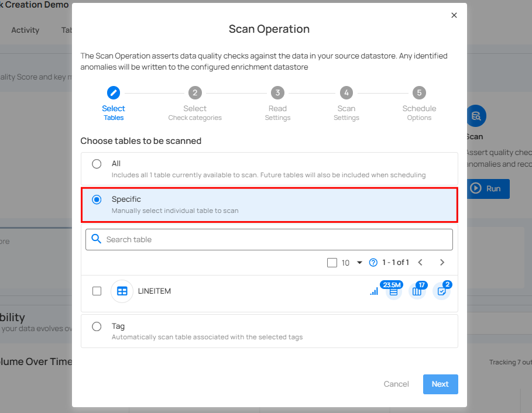
Task: Click the Scan operation icon
Action: point(476,116)
